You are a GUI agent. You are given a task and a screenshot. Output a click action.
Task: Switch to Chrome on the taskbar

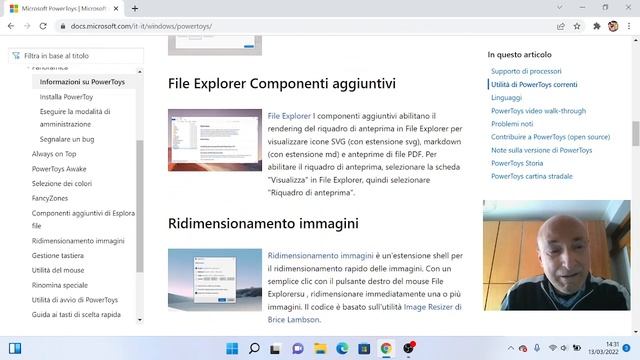click(x=386, y=348)
